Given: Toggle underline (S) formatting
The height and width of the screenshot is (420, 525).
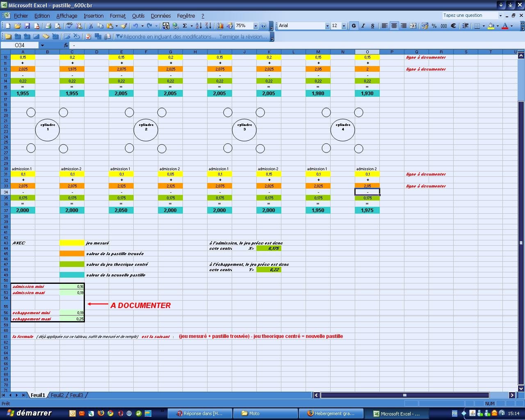Looking at the screenshot, I should click(372, 26).
